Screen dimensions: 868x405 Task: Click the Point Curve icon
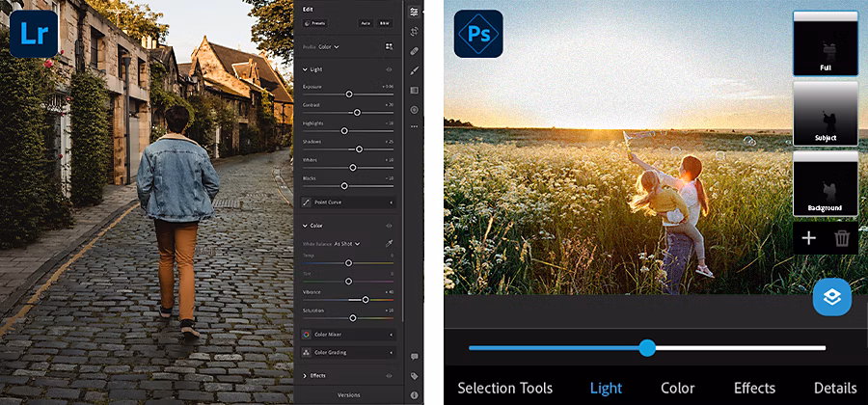coord(306,202)
